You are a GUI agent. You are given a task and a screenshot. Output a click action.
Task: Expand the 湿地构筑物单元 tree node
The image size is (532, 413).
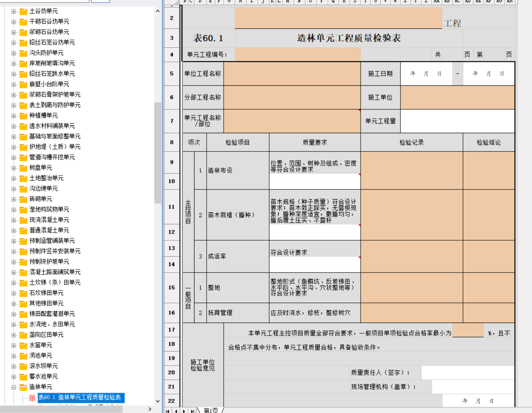click(x=14, y=210)
